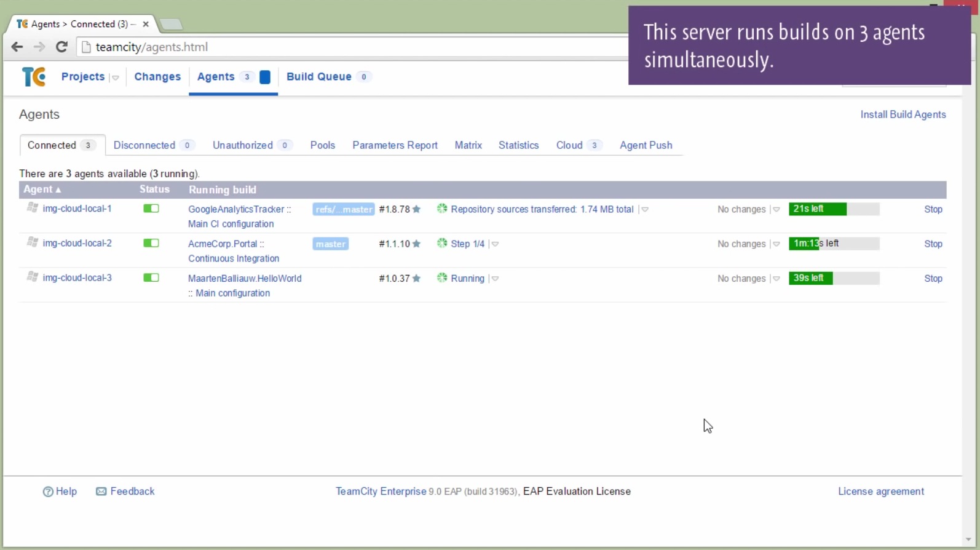
Task: Click the 39s left progress bar
Action: tap(834, 278)
